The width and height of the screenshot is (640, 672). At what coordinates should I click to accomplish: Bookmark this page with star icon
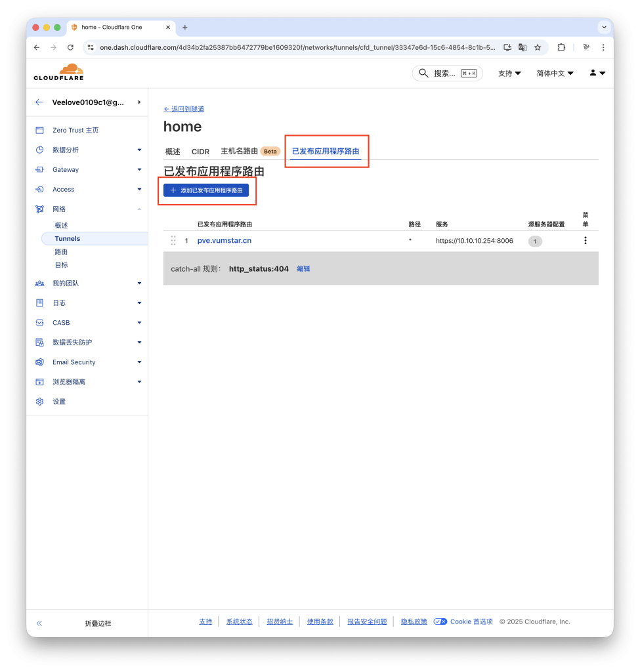(x=538, y=47)
